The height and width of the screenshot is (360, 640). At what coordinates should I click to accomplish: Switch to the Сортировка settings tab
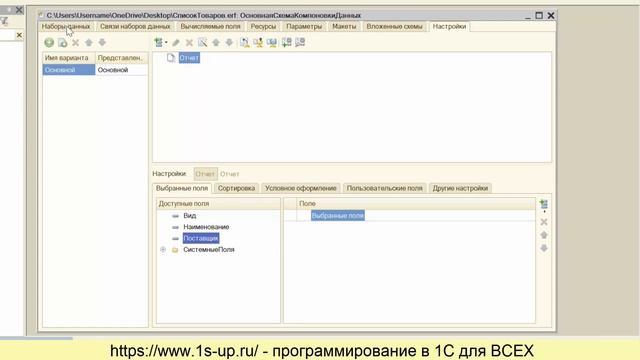coord(236,188)
